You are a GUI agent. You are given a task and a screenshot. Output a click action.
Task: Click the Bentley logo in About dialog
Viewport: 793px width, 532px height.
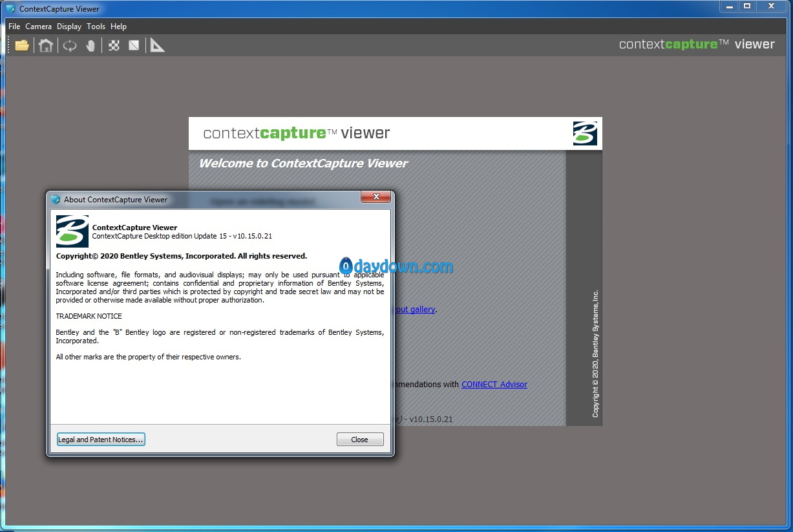coord(72,231)
